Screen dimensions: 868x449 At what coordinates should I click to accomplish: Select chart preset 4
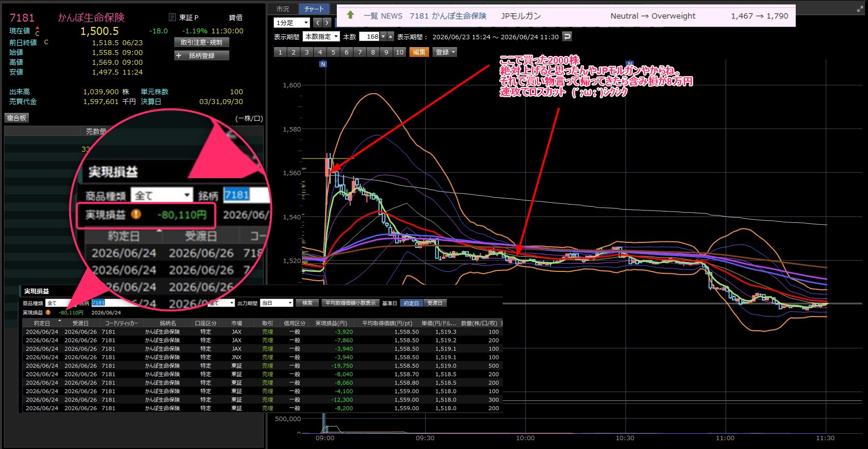coord(320,52)
